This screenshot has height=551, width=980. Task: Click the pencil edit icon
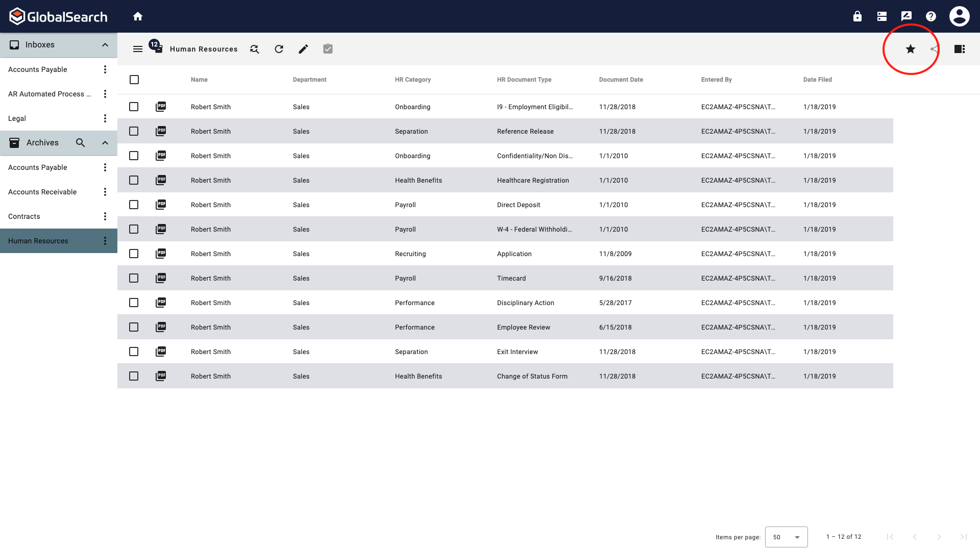point(303,49)
